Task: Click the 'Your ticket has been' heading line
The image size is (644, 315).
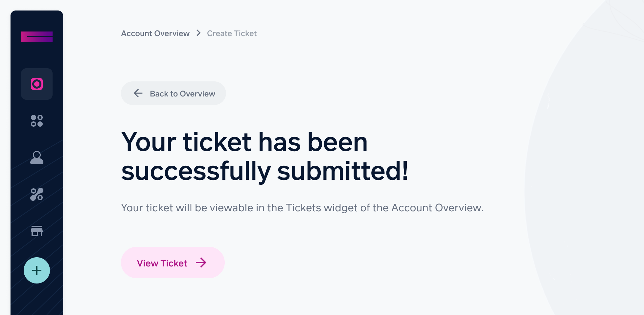Action: [x=244, y=142]
